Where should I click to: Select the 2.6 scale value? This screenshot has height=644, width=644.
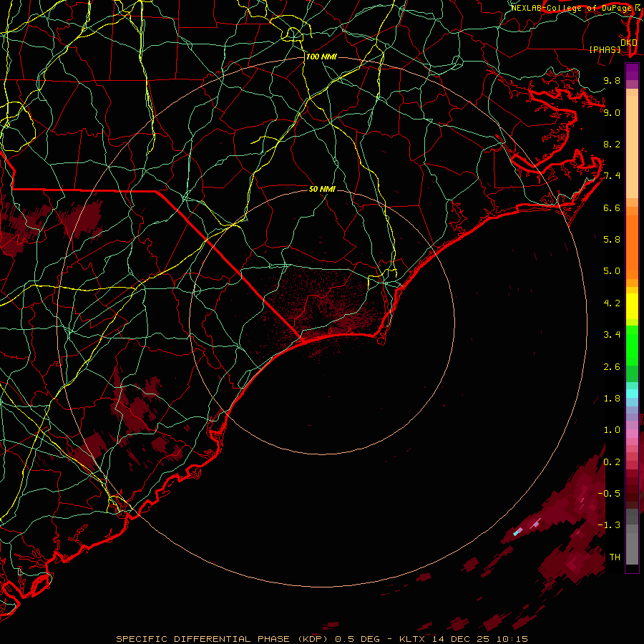coord(612,367)
